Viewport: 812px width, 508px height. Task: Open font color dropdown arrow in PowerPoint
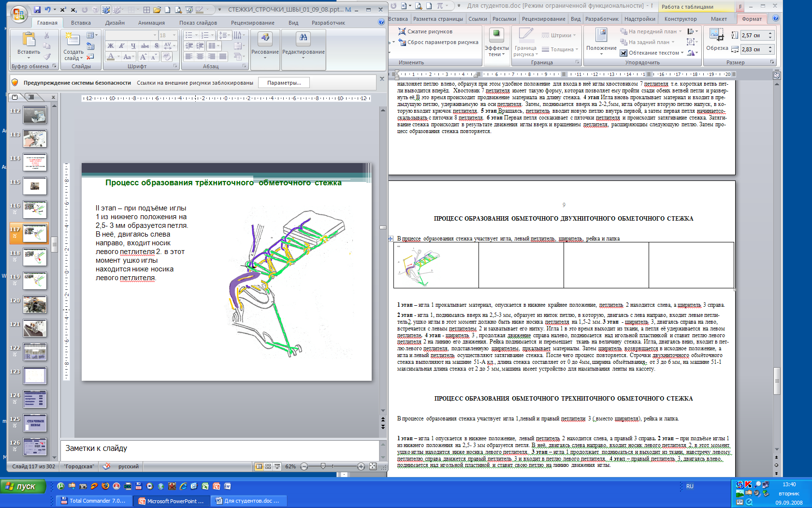(x=118, y=57)
